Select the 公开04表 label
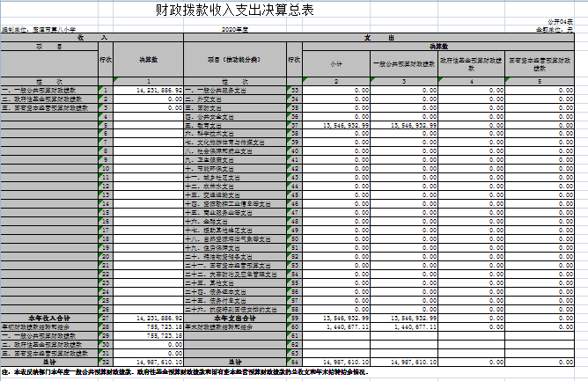Screen dimensions: 588x381 pos(560,22)
